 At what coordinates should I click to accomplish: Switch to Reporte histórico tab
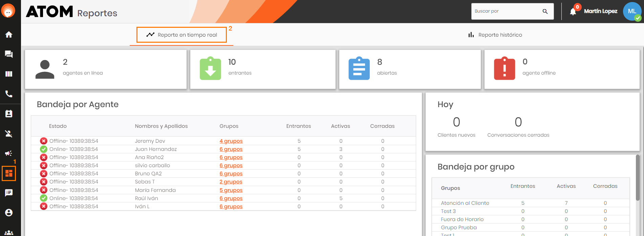pyautogui.click(x=495, y=35)
